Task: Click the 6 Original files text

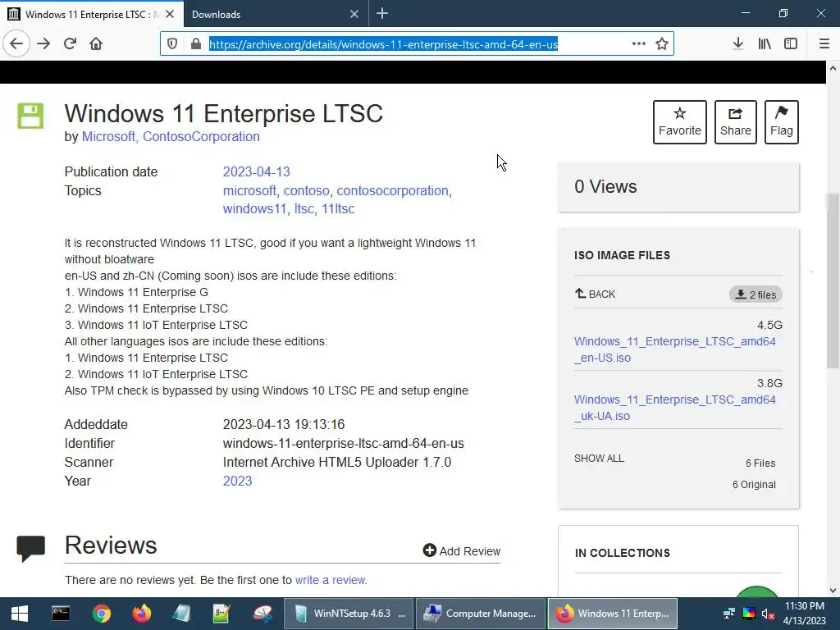Action: pyautogui.click(x=755, y=484)
